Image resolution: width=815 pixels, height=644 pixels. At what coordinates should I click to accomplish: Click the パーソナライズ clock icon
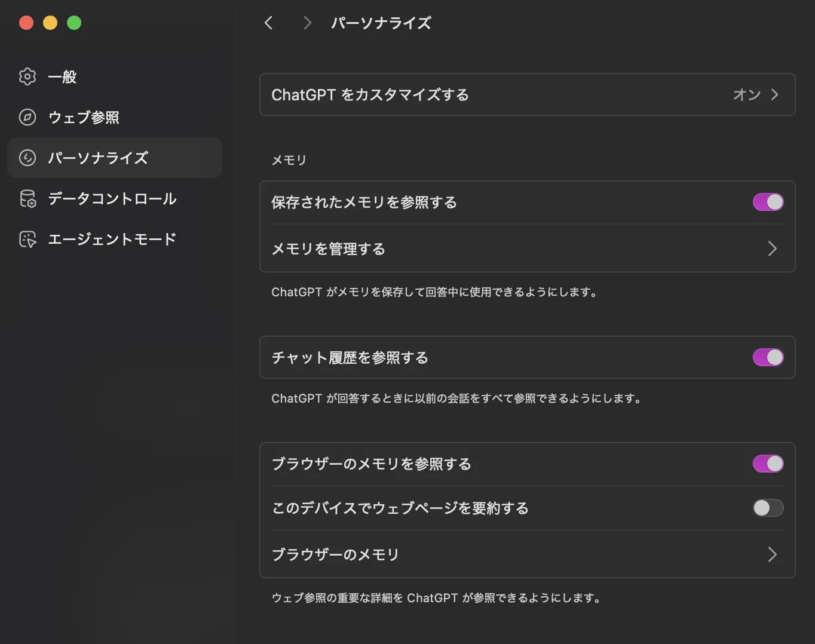(27, 158)
